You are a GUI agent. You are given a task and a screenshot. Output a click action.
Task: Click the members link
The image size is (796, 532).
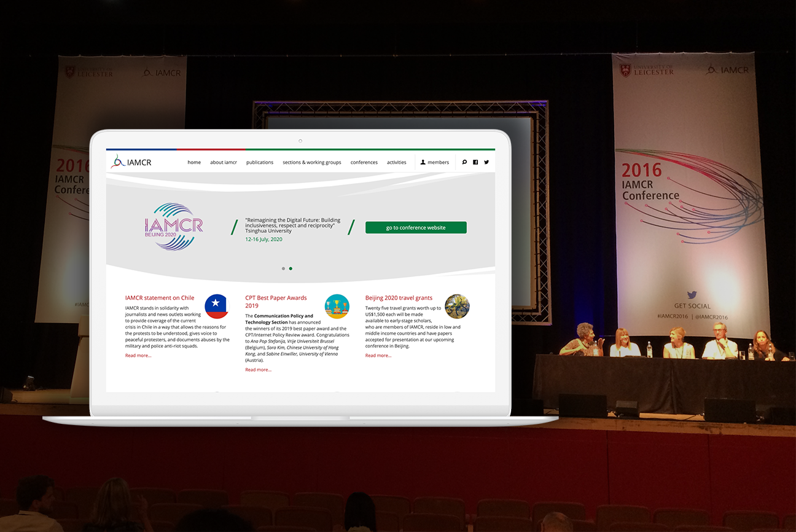(439, 162)
